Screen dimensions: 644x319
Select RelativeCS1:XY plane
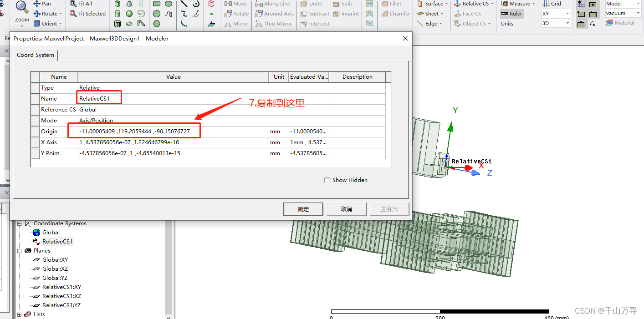click(61, 287)
